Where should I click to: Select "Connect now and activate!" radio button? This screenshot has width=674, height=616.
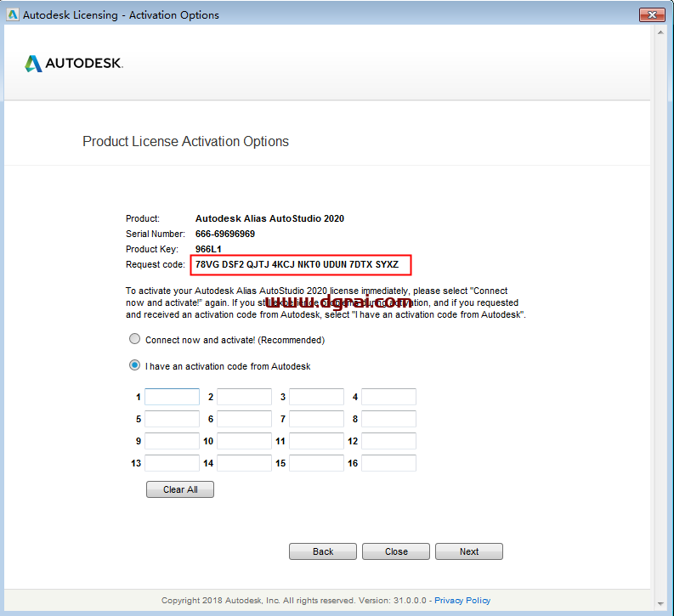134,339
